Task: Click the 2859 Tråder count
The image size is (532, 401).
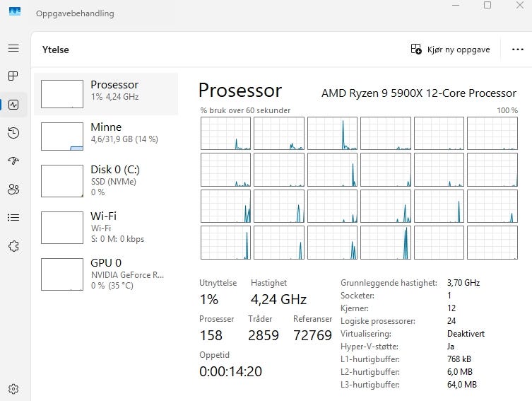Action: click(264, 335)
